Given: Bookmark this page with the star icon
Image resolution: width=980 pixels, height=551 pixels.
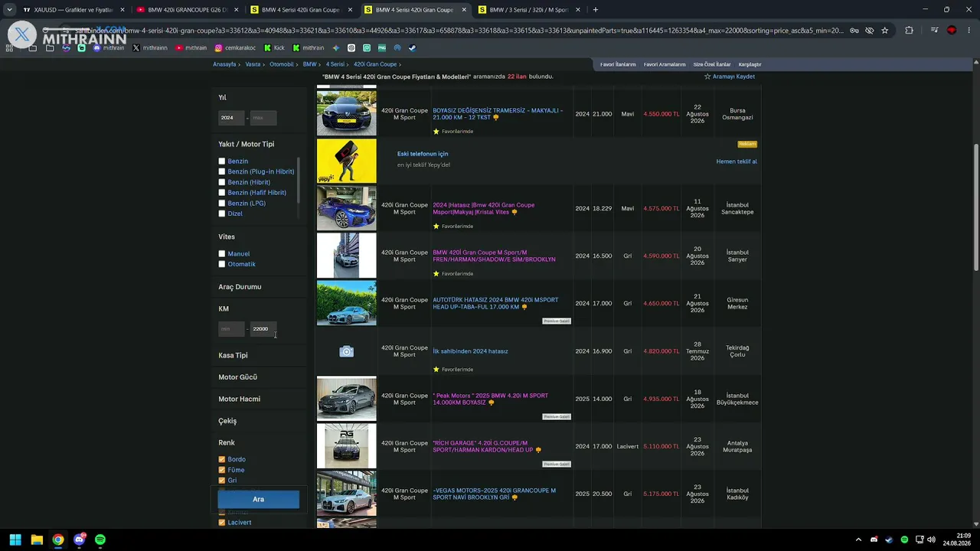Looking at the screenshot, I should click(885, 31).
